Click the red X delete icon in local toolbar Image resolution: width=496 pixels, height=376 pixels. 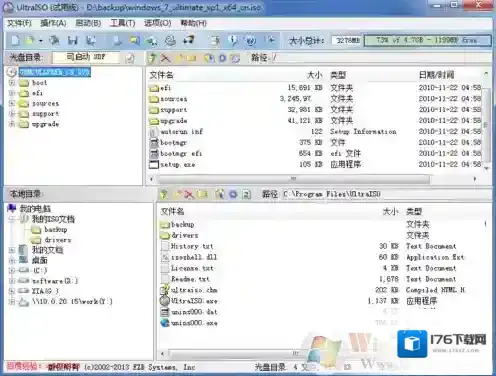point(189,194)
